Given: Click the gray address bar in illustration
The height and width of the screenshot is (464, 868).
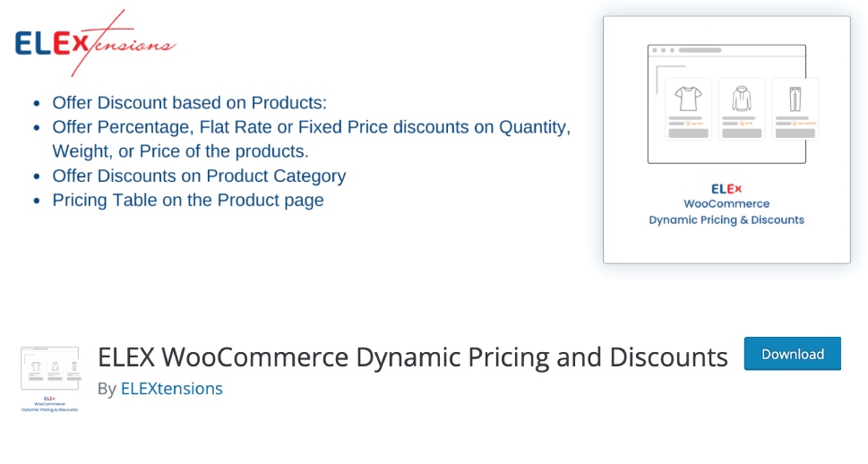Looking at the screenshot, I should click(700, 50).
